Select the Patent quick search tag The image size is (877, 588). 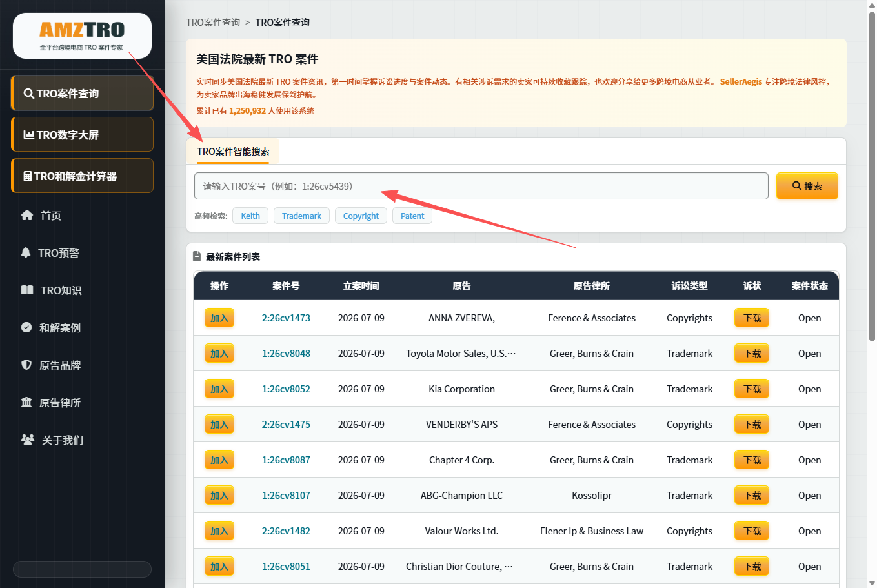click(412, 216)
